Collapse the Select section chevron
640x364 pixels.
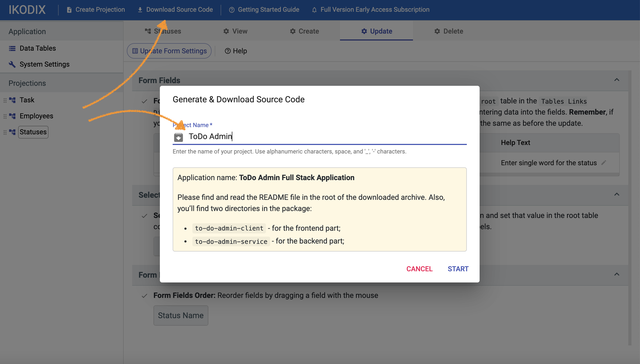pyautogui.click(x=617, y=195)
